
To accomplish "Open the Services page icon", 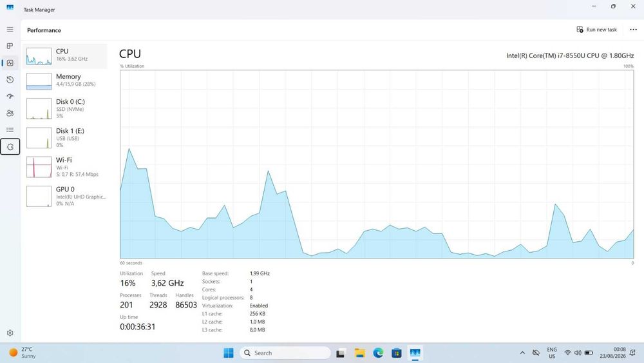I will click(x=10, y=147).
